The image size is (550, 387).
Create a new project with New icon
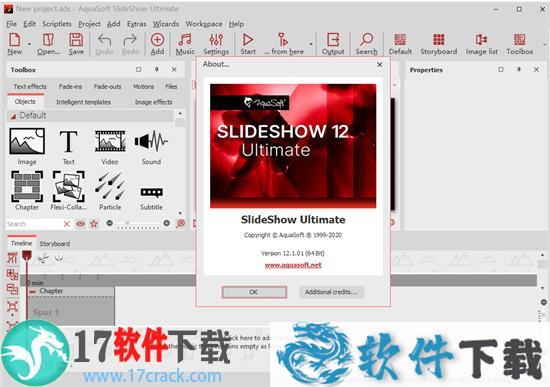[x=14, y=44]
